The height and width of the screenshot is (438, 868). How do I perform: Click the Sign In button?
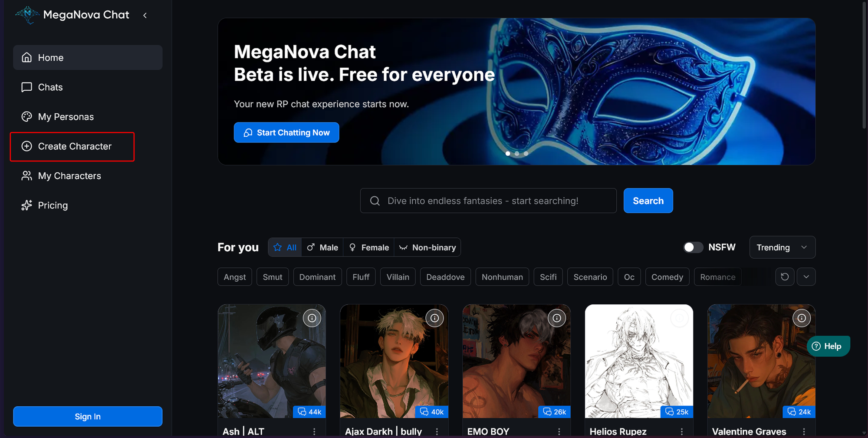tap(88, 416)
